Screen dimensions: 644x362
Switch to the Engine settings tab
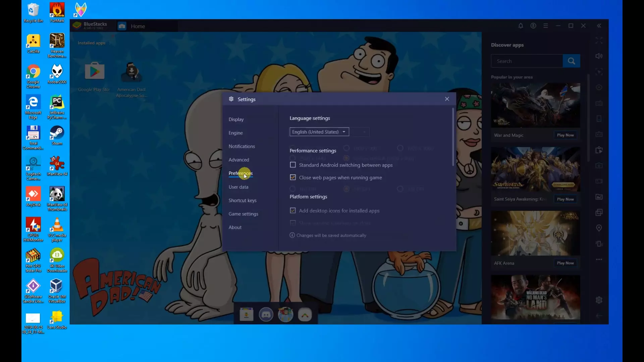[235, 133]
